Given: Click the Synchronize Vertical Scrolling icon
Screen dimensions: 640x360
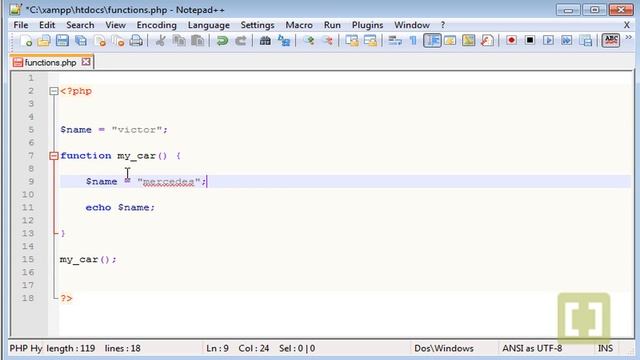Looking at the screenshot, I should click(x=351, y=40).
